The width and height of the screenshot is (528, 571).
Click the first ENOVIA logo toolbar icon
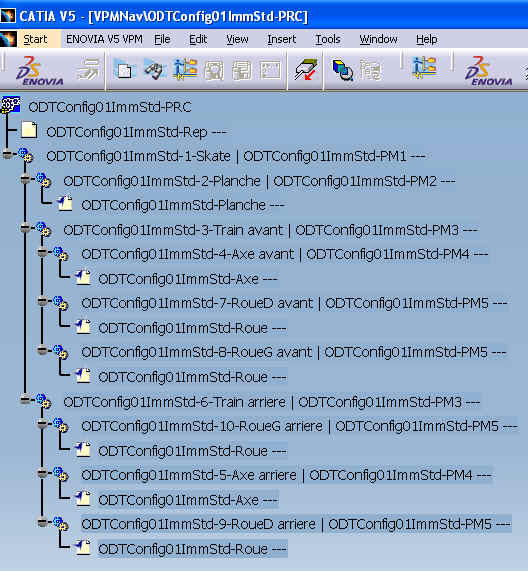click(39, 70)
